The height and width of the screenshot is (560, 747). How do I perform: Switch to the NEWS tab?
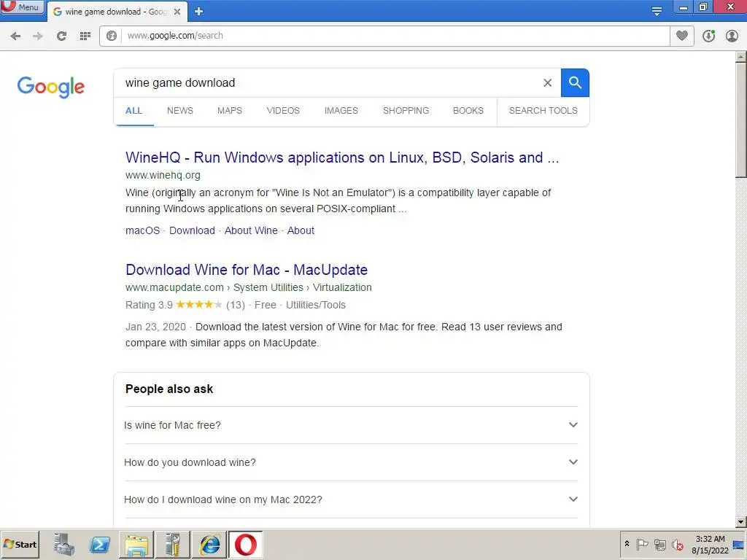click(180, 111)
